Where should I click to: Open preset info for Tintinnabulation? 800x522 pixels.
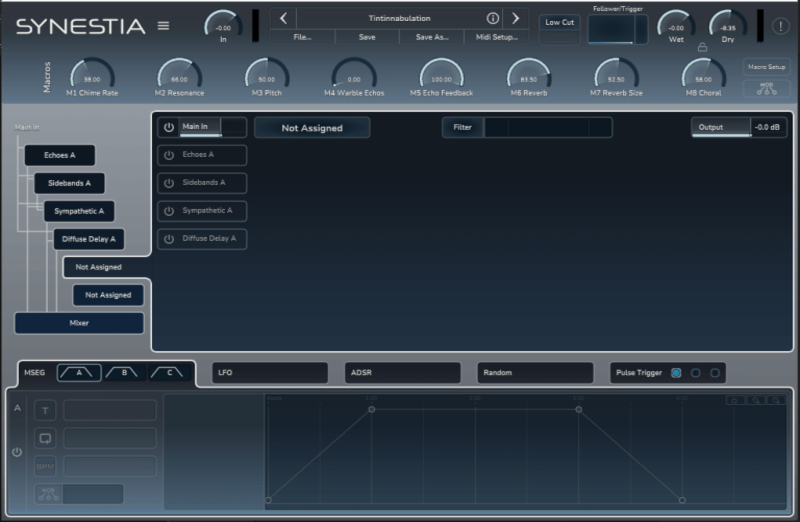point(492,18)
